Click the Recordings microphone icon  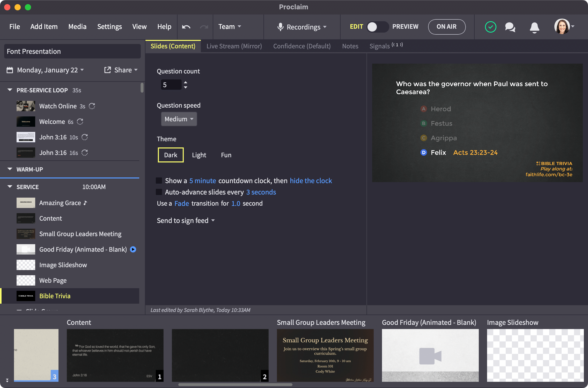[280, 27]
